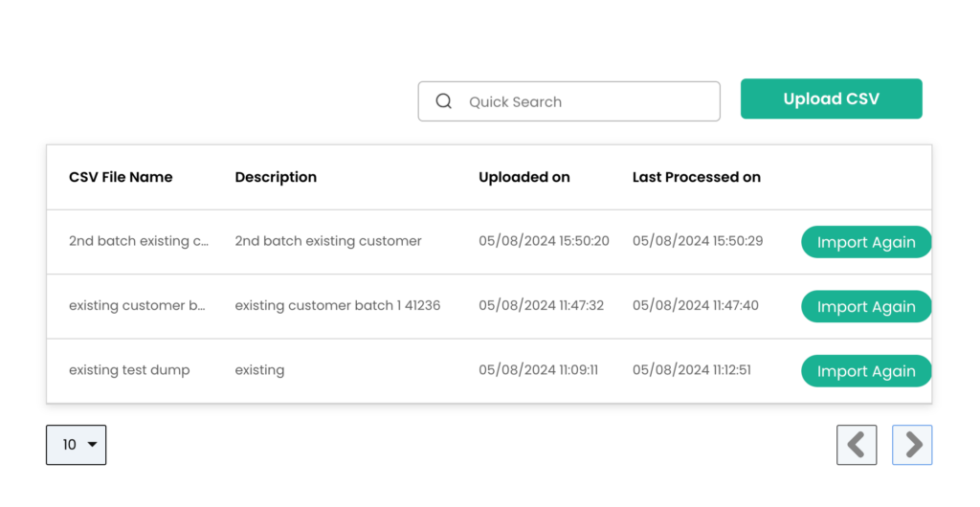Import Again for existing customer batch 1
The image size is (980, 507).
[866, 306]
